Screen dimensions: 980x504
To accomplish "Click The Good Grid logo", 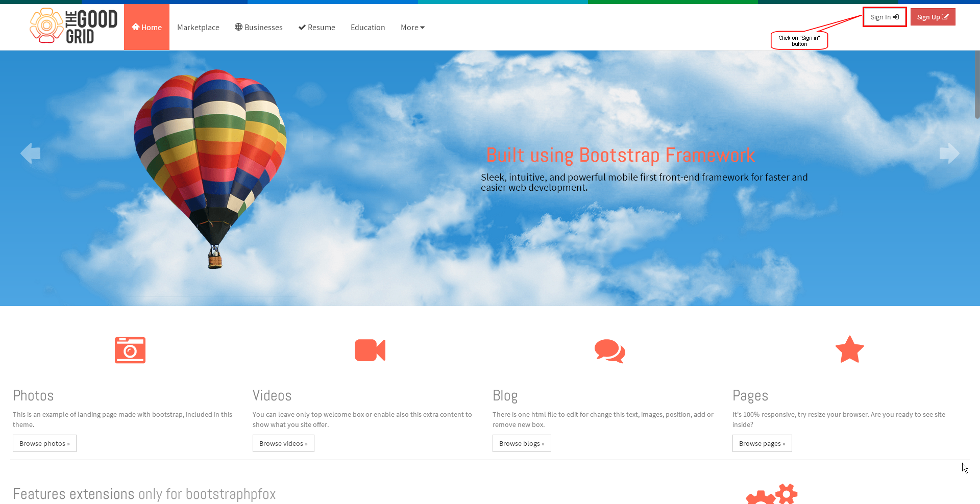I will (x=73, y=26).
